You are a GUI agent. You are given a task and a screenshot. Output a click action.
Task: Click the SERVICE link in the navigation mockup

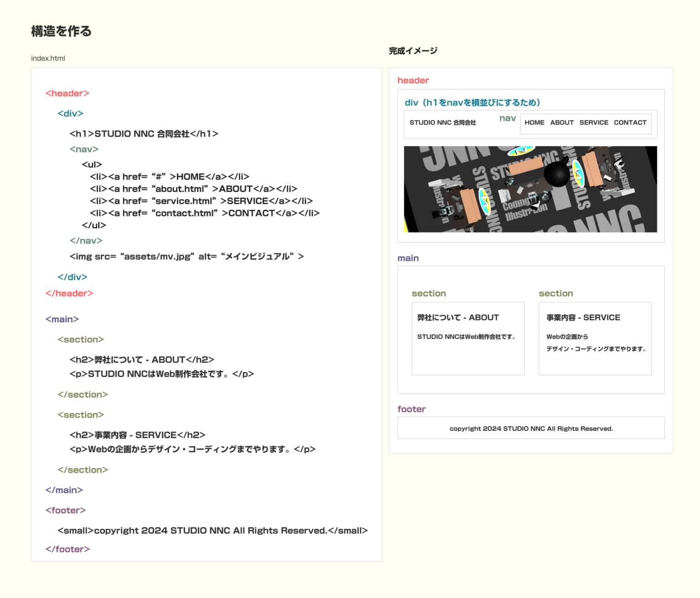[x=594, y=123]
